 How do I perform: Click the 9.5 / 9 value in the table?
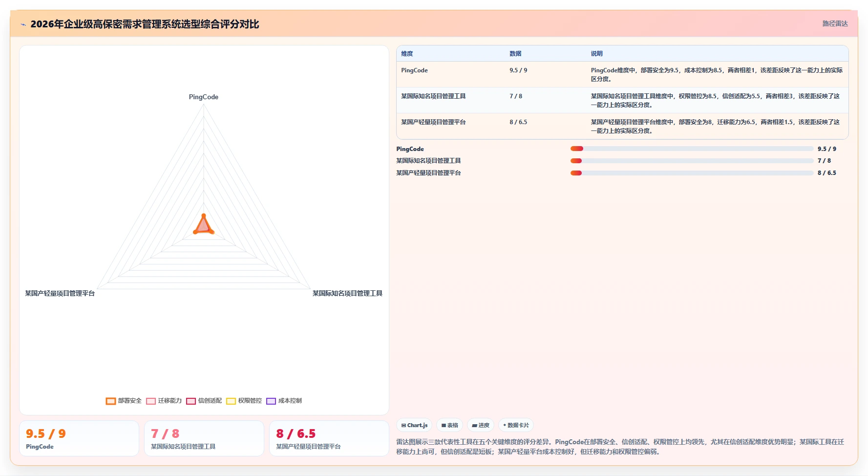(518, 70)
